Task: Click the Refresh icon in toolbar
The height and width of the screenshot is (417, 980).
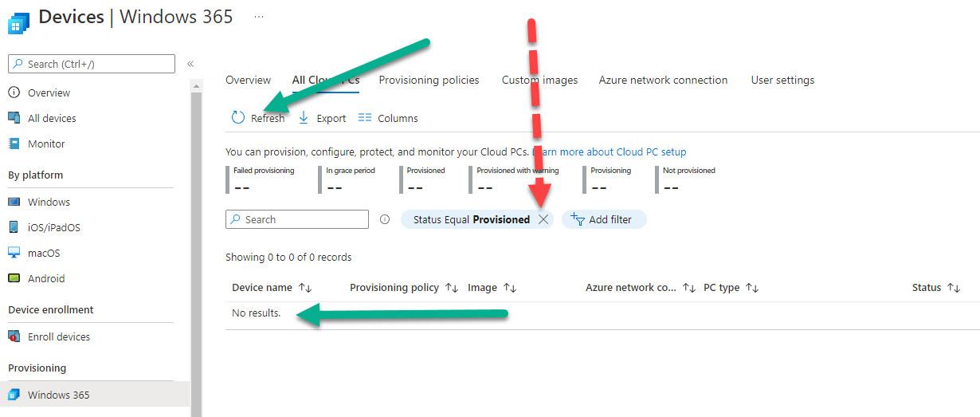Action: (238, 117)
